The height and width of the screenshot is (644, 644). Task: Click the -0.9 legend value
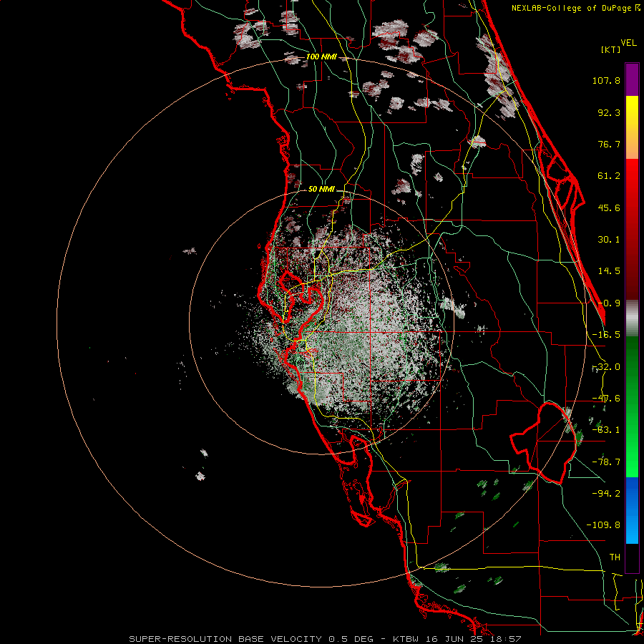tap(609, 303)
